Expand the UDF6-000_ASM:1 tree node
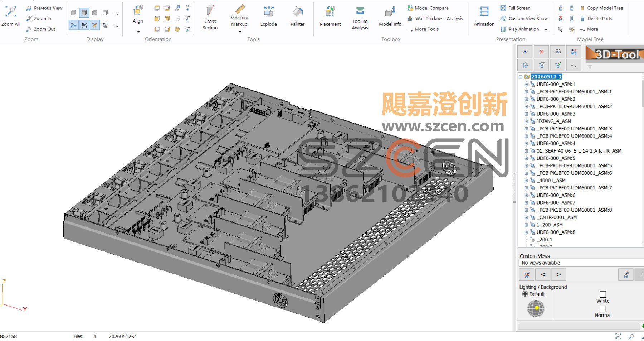Viewport: 644px width, 341px height. click(526, 84)
